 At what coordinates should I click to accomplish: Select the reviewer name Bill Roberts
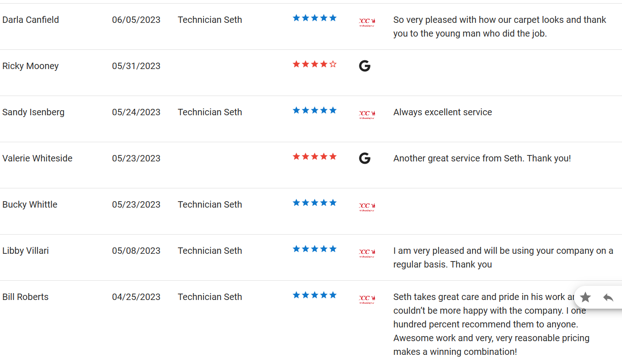[x=25, y=297]
